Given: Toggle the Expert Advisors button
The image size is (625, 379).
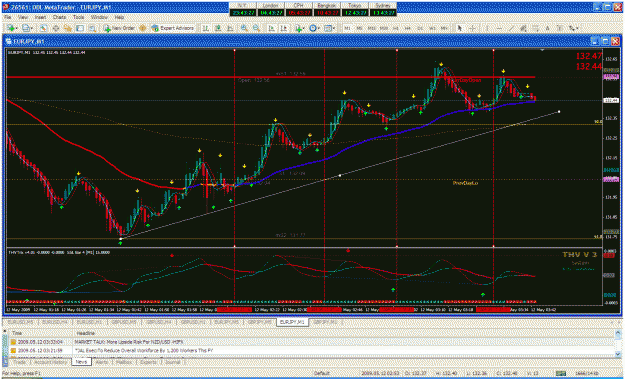Looking at the screenshot, I should tap(173, 28).
